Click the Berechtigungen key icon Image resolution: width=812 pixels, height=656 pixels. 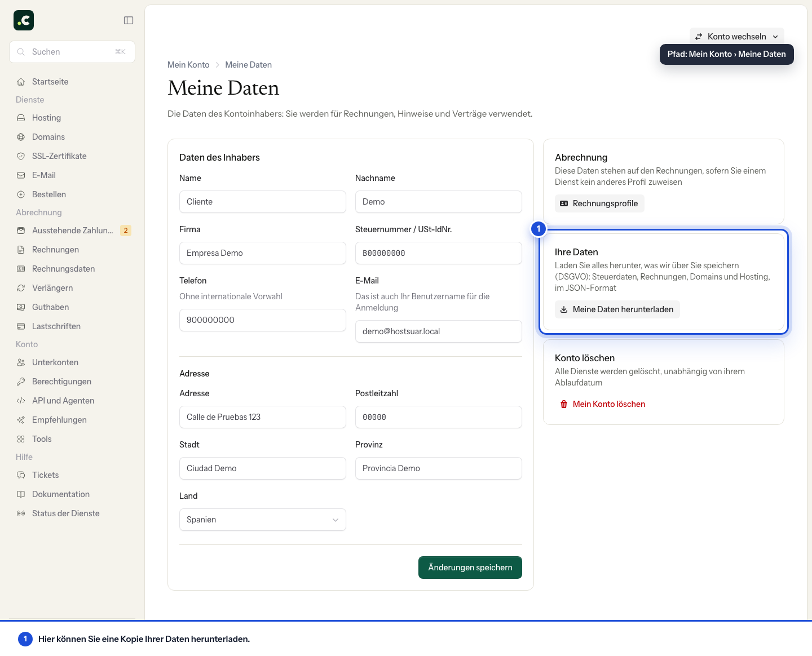tap(21, 382)
